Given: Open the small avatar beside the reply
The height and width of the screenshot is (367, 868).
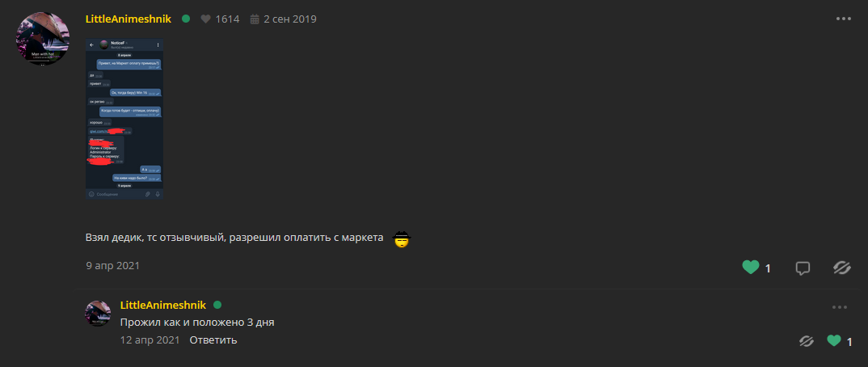Looking at the screenshot, I should click(x=98, y=313).
